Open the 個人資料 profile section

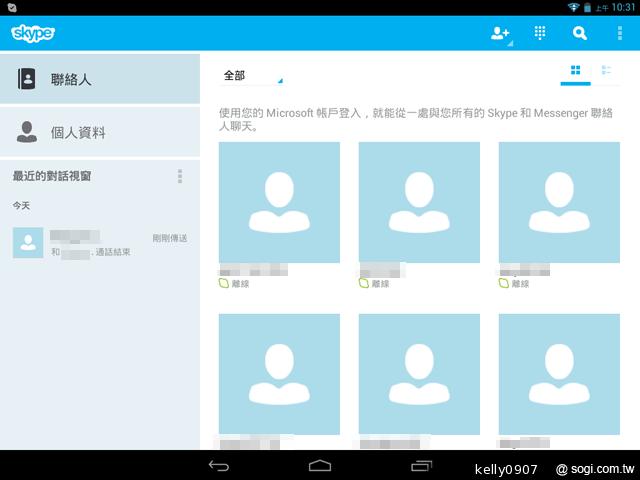[100, 132]
